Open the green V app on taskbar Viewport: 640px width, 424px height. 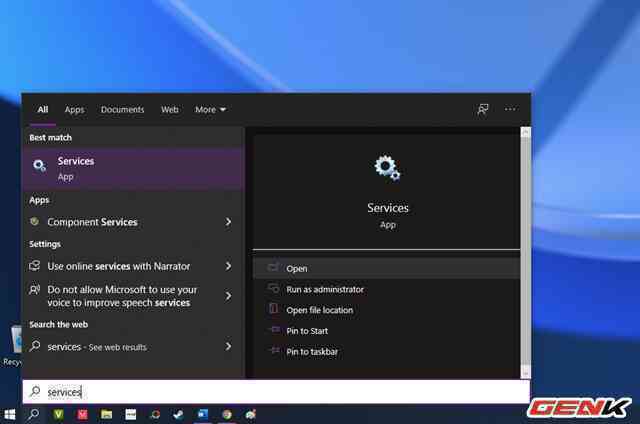click(58, 415)
